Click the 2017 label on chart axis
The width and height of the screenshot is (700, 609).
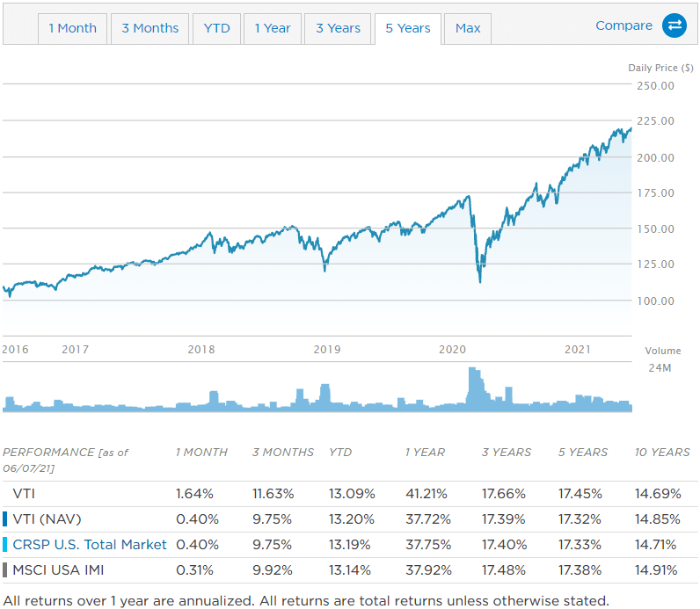(75, 350)
